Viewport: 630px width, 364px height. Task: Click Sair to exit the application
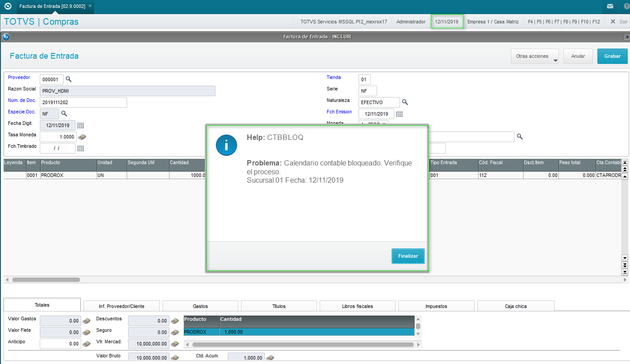coord(619,22)
